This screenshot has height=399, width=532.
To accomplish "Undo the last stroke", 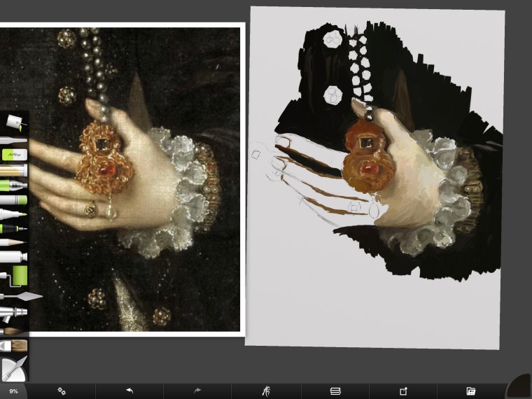I will pos(129,391).
